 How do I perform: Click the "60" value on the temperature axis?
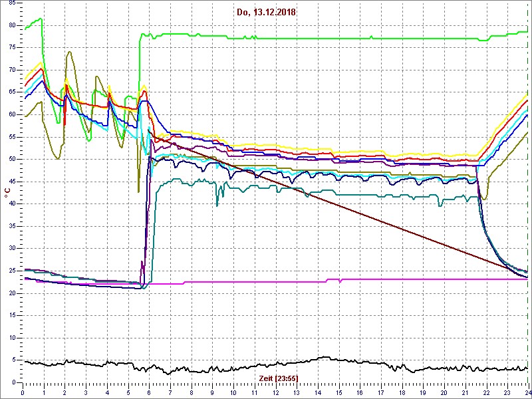pyautogui.click(x=12, y=114)
